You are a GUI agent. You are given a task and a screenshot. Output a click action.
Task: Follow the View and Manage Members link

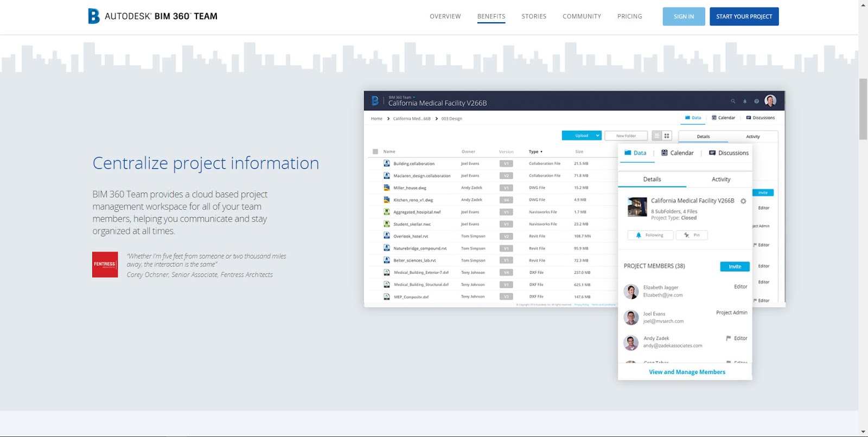pyautogui.click(x=687, y=372)
